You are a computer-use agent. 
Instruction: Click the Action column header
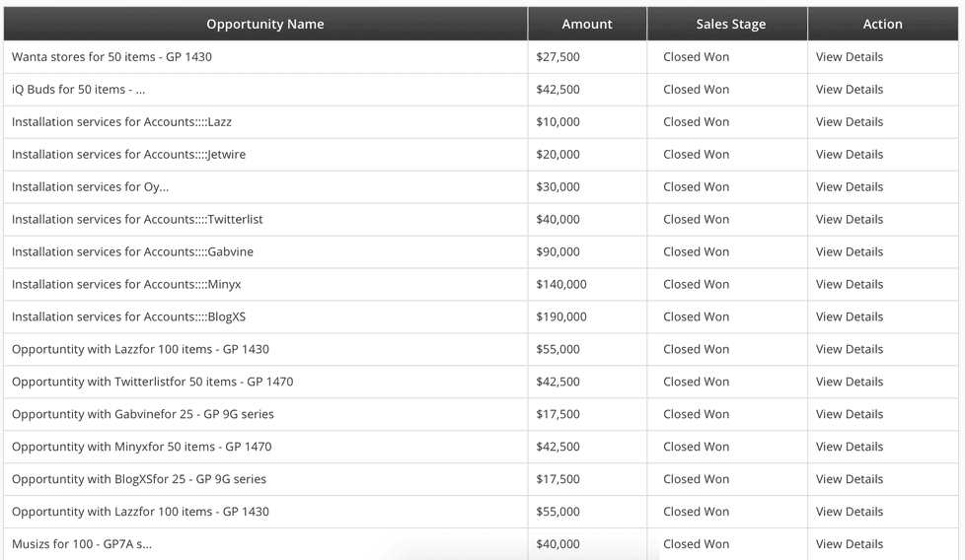(x=882, y=24)
